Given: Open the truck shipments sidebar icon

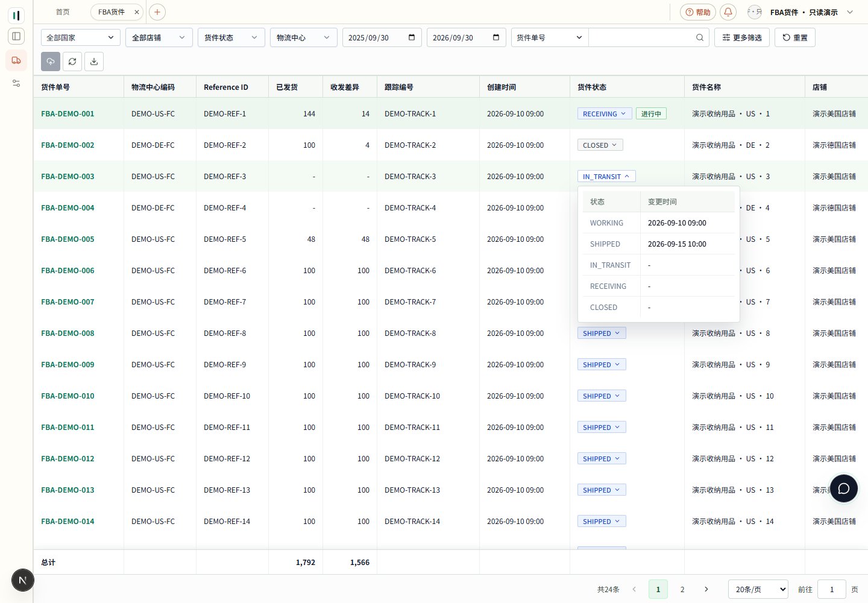Looking at the screenshot, I should 16,60.
